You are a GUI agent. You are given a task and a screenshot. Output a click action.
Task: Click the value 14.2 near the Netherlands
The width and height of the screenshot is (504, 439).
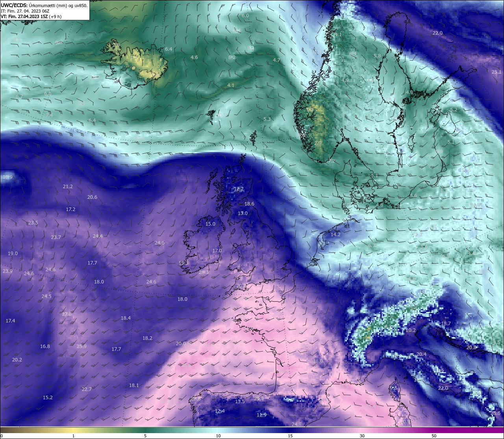[x=335, y=235]
